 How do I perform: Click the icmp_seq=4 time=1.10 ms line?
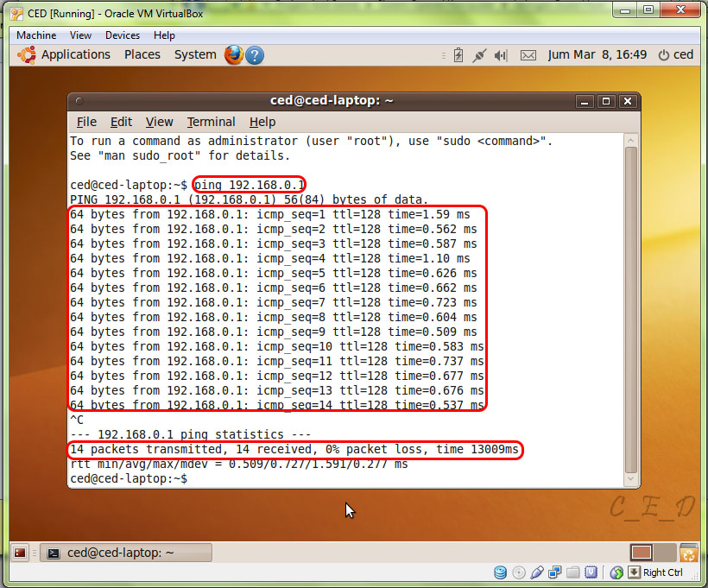[270, 258]
